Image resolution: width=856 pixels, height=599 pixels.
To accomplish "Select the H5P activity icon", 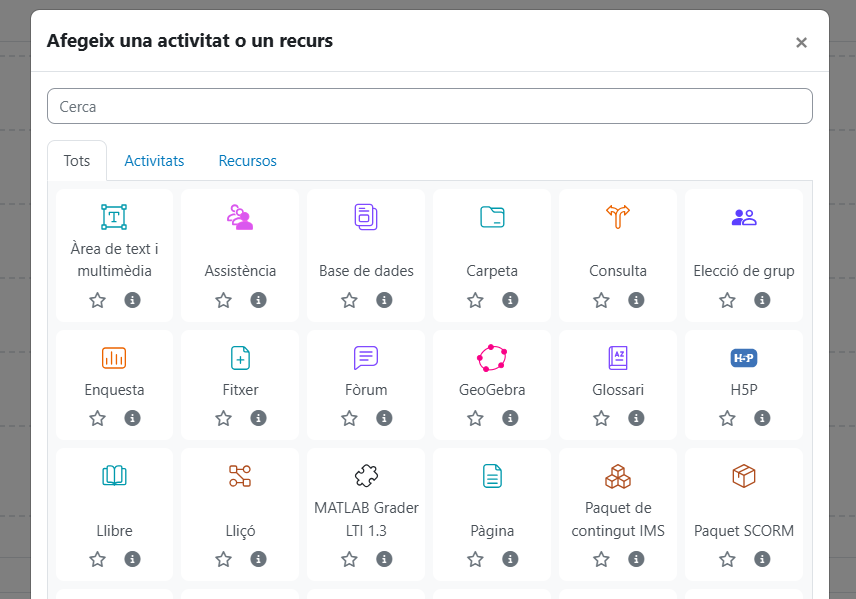I will coord(744,358).
